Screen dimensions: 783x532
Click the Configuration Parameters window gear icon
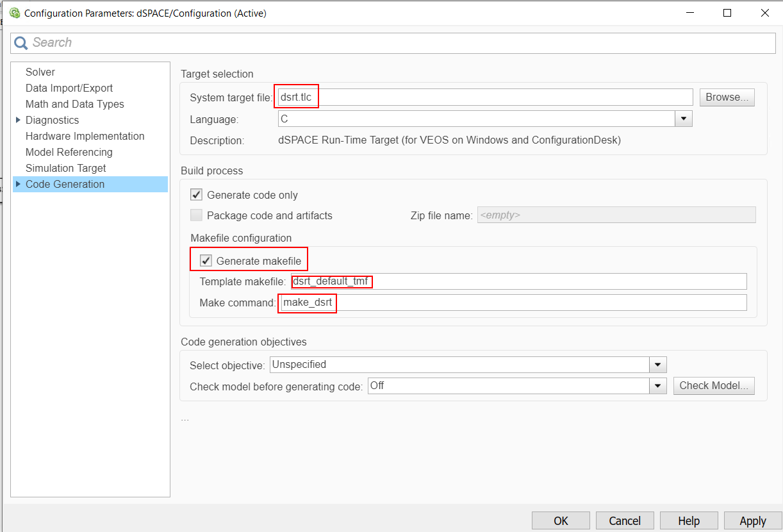coord(14,13)
